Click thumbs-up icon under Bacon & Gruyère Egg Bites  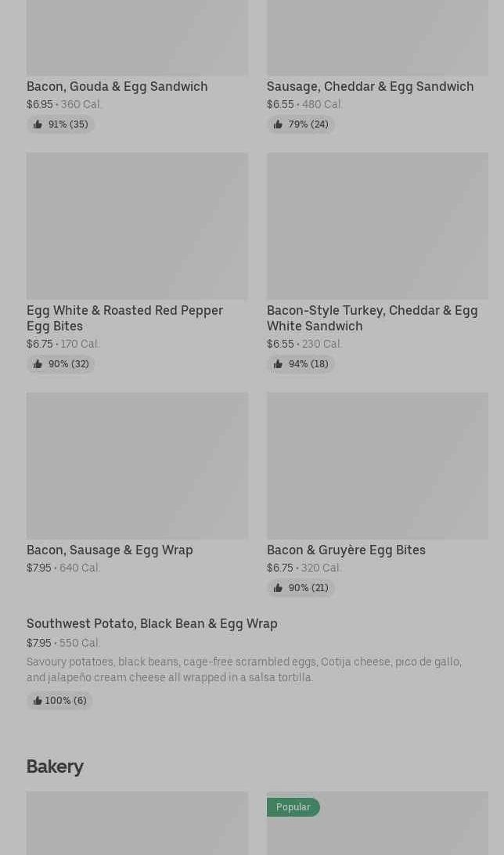click(278, 588)
